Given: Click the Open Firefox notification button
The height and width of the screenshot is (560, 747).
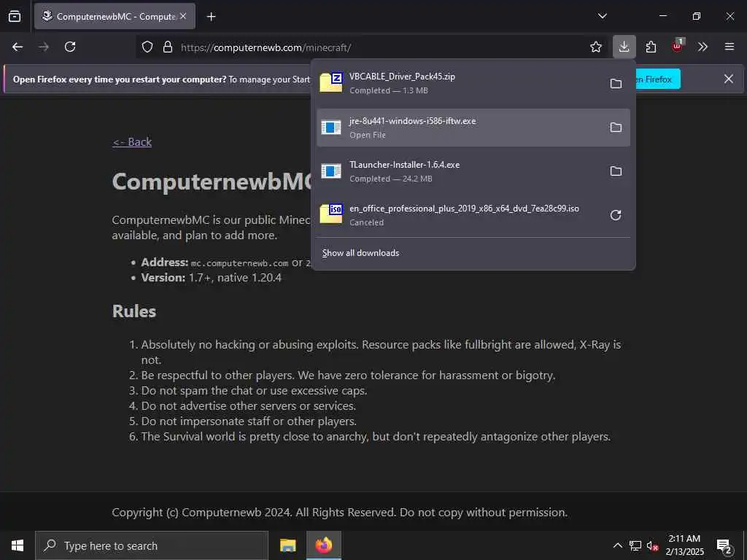Looking at the screenshot, I should tap(657, 79).
